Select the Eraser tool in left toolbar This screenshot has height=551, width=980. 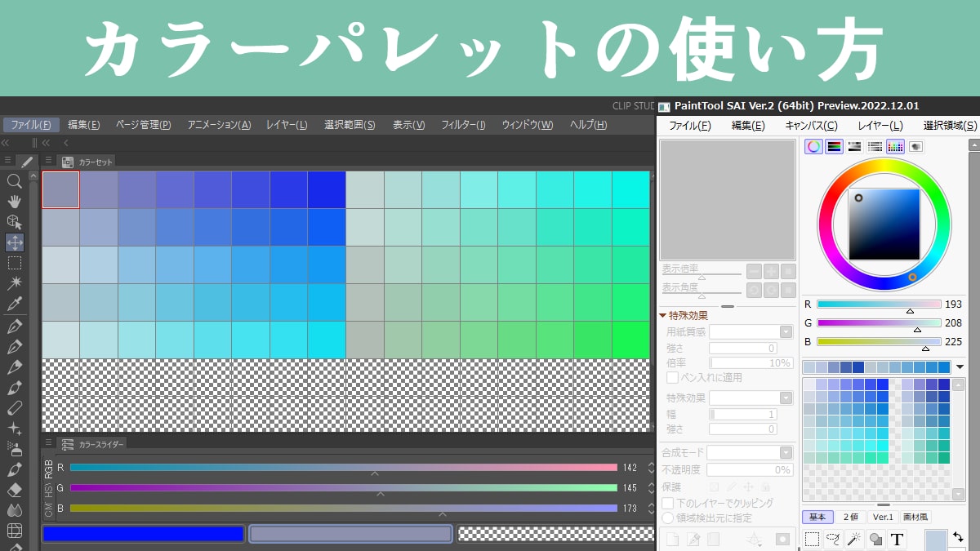point(14,490)
